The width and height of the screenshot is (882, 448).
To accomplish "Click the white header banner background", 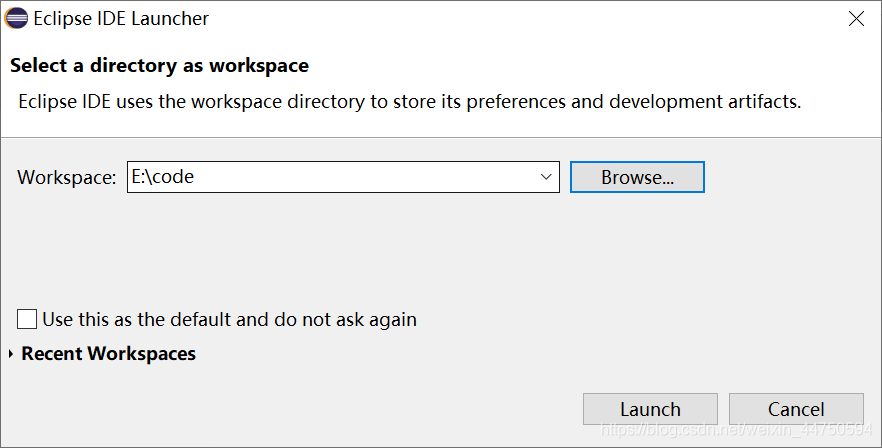I will (600, 66).
